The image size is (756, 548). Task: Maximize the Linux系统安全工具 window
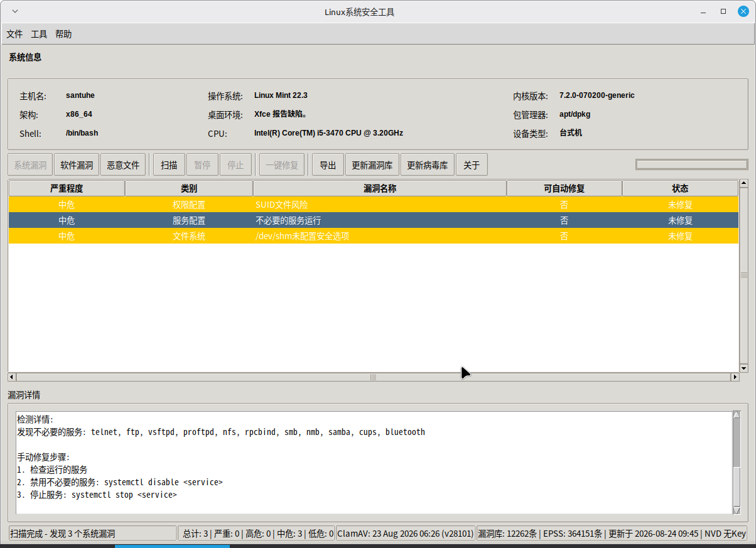[x=723, y=11]
